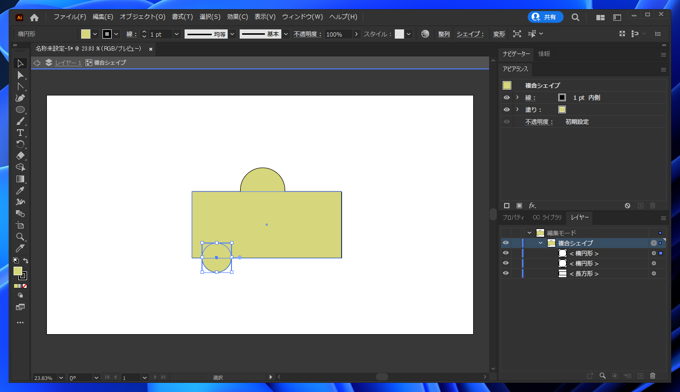Open シェイプ shape options link
This screenshot has height=392, width=680.
pos(470,34)
